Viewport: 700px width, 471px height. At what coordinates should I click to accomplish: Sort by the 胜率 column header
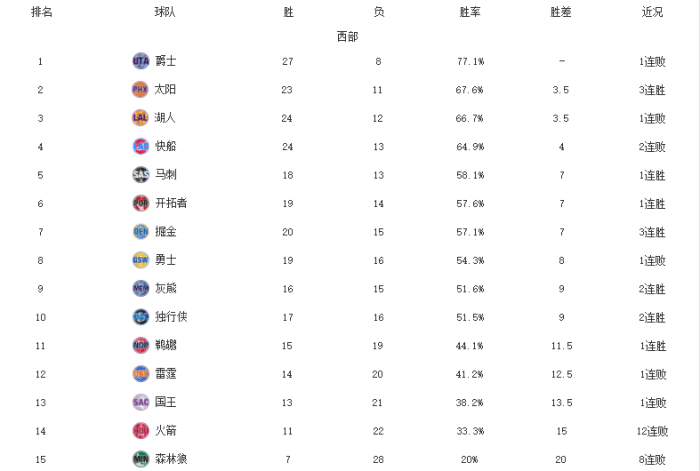coord(470,13)
